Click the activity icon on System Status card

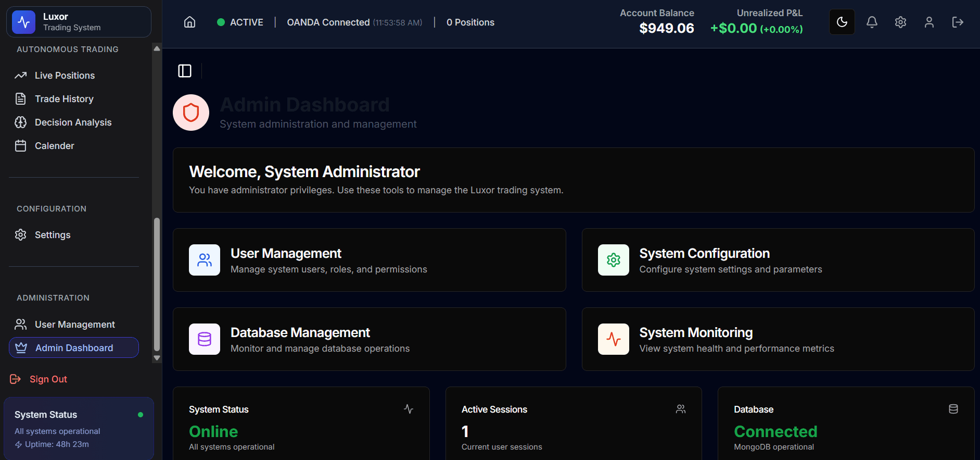(409, 409)
